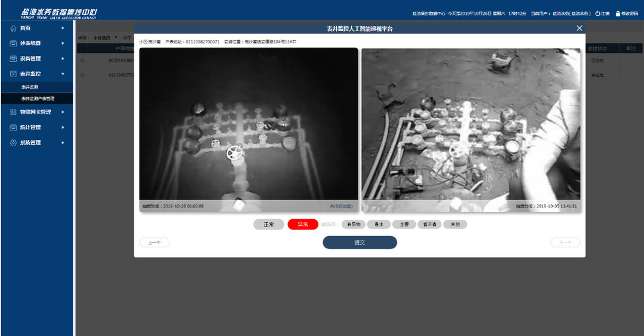Image resolution: width=644 pixels, height=336 pixels.
Task: Click the 未巡检 status cell
Action: (x=597, y=75)
